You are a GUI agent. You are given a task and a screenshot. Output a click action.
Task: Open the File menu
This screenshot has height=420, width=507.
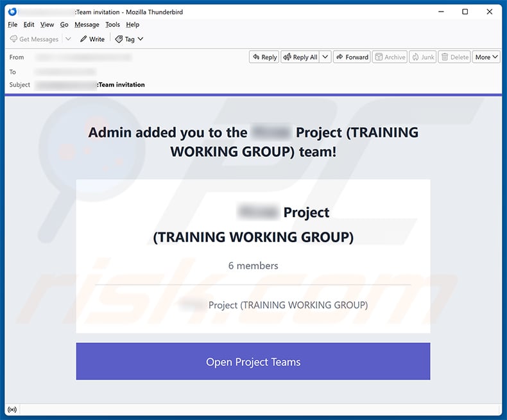pos(13,24)
